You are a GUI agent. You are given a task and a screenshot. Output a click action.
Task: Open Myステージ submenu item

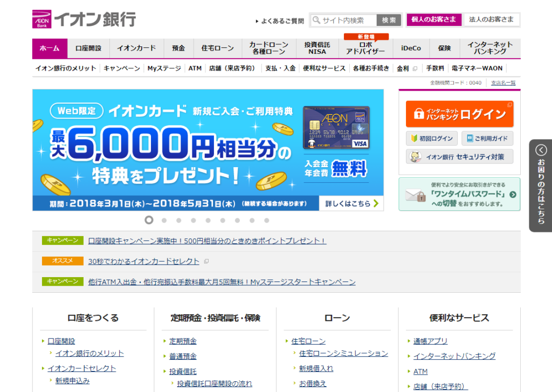click(164, 68)
